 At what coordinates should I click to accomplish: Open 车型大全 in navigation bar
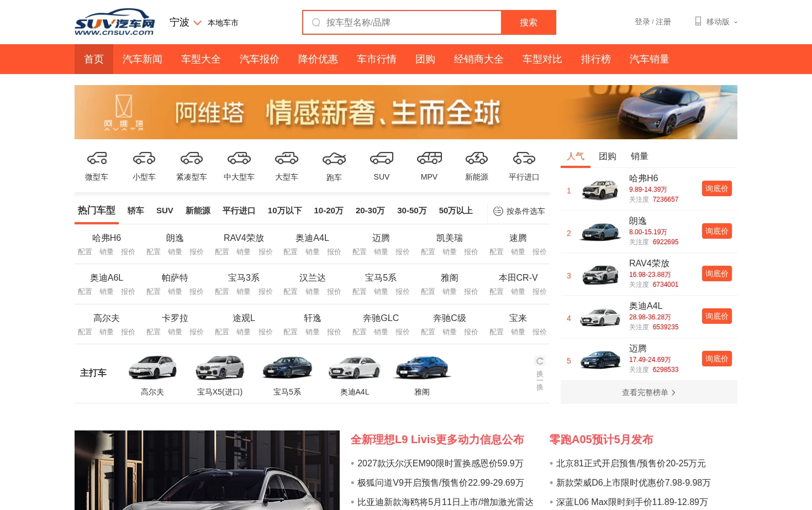(201, 59)
